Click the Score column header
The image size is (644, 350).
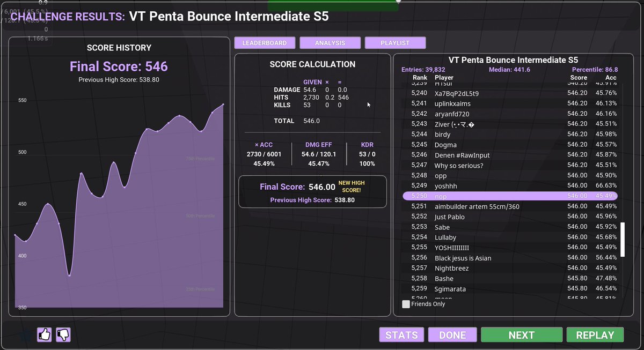tap(579, 78)
